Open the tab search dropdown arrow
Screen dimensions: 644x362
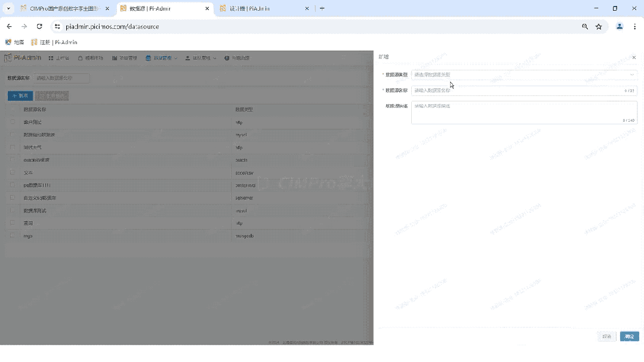[8, 8]
